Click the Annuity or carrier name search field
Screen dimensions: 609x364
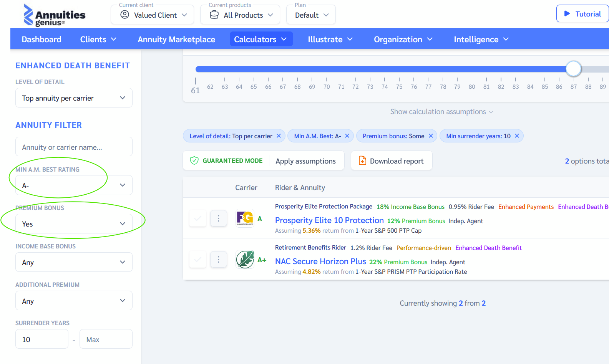tap(74, 147)
